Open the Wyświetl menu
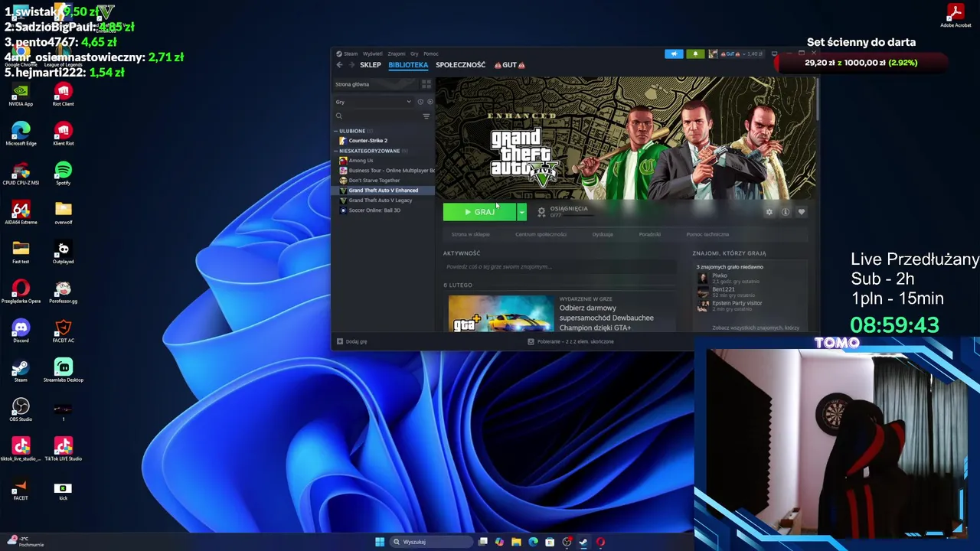 tap(373, 54)
